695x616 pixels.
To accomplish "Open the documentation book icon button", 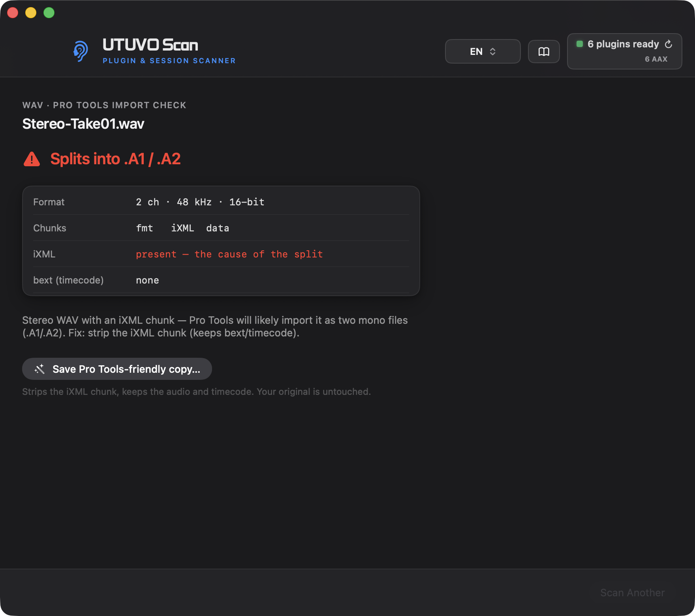I will [x=544, y=51].
